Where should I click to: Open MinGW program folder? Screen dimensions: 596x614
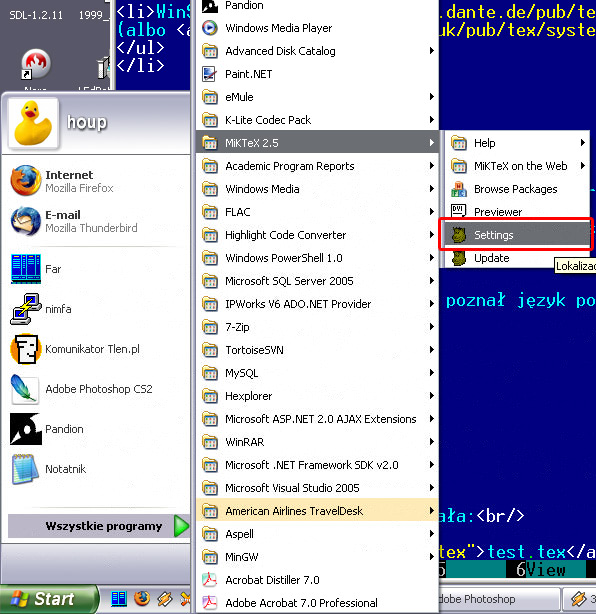pos(317,557)
